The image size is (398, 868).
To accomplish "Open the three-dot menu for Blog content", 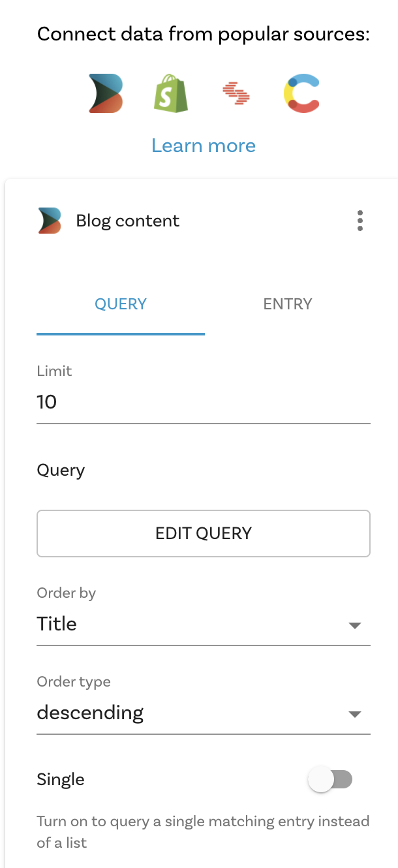I will pyautogui.click(x=360, y=221).
